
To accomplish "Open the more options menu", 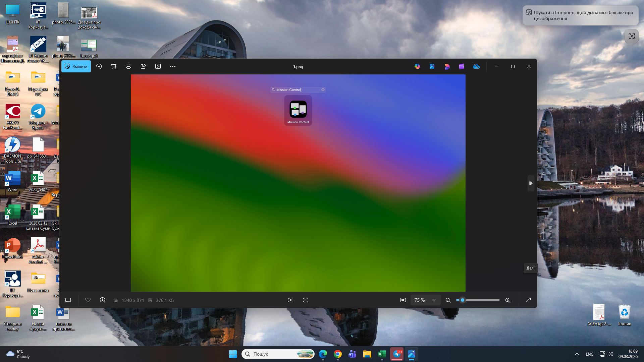I will [172, 66].
